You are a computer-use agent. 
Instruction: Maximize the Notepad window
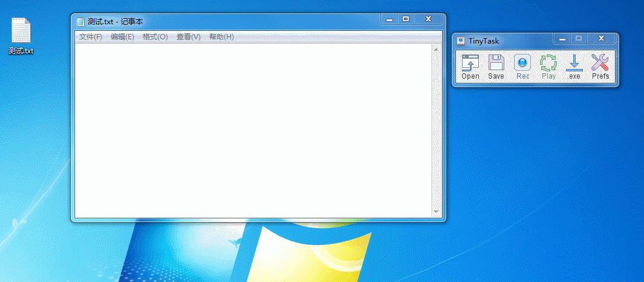click(x=406, y=19)
